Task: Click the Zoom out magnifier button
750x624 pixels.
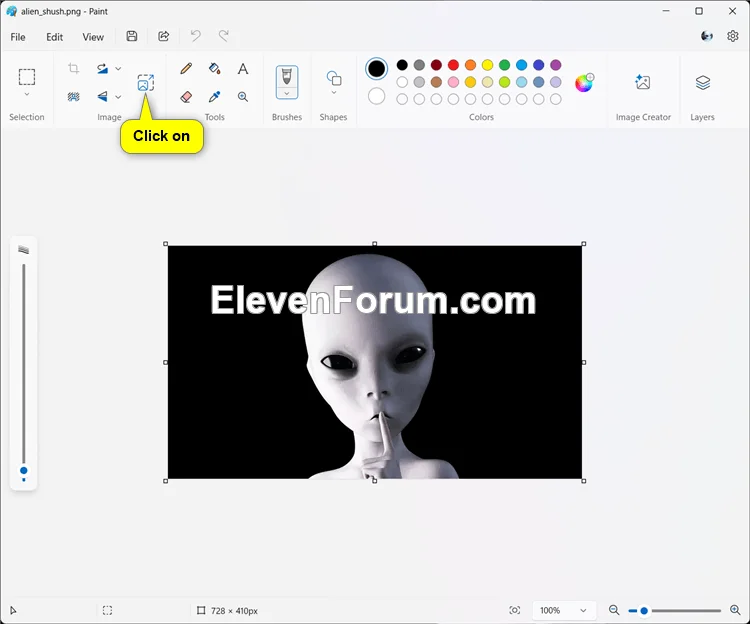Action: [614, 610]
